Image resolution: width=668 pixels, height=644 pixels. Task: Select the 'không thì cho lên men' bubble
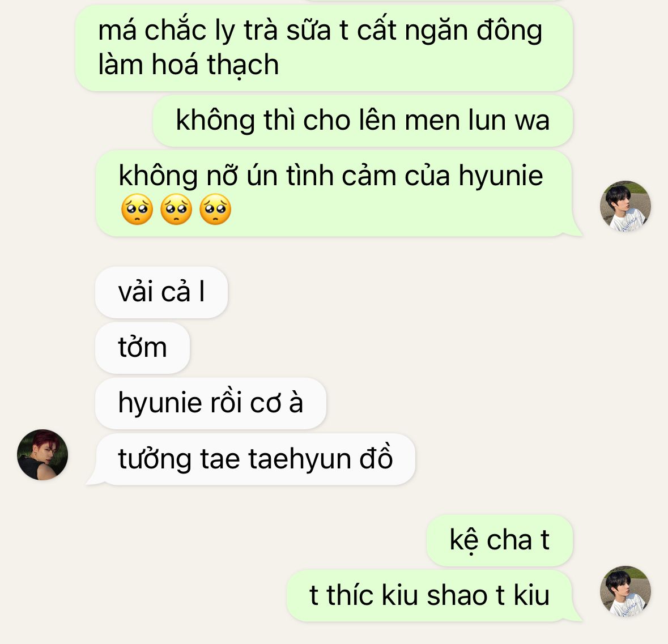[363, 121]
